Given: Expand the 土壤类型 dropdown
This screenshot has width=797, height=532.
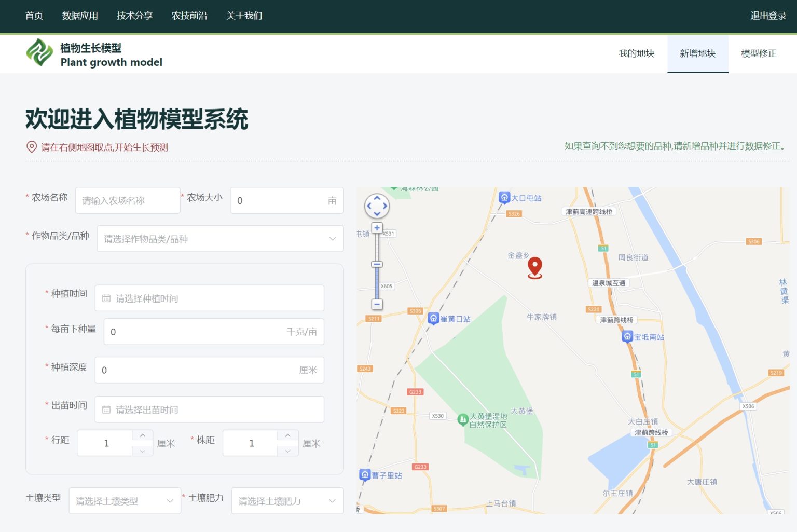Looking at the screenshot, I should pos(125,501).
